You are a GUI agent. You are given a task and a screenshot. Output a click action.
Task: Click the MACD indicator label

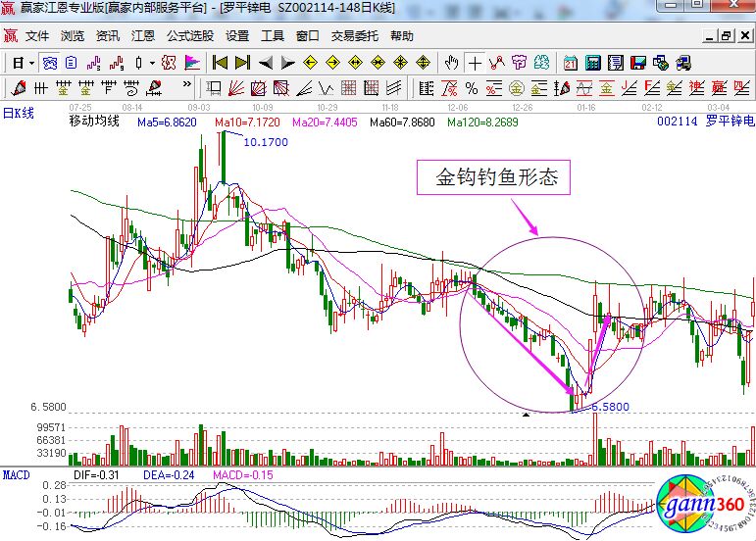pos(15,474)
